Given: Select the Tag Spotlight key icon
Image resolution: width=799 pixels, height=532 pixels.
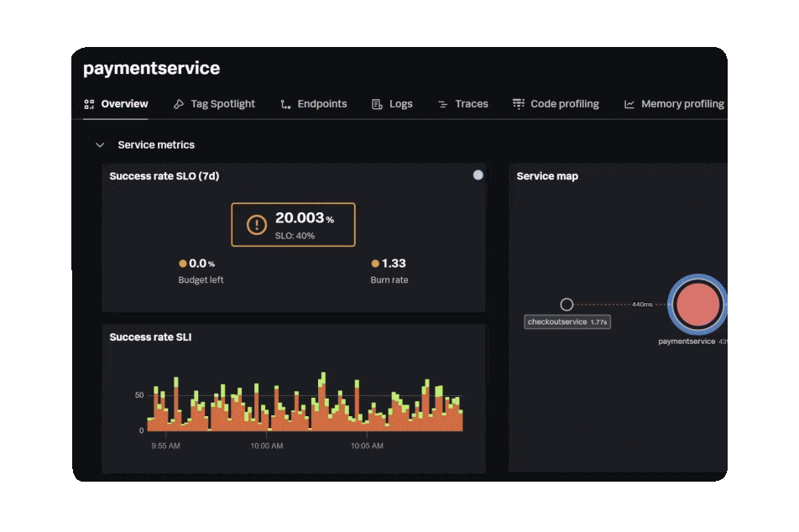Looking at the screenshot, I should click(178, 103).
